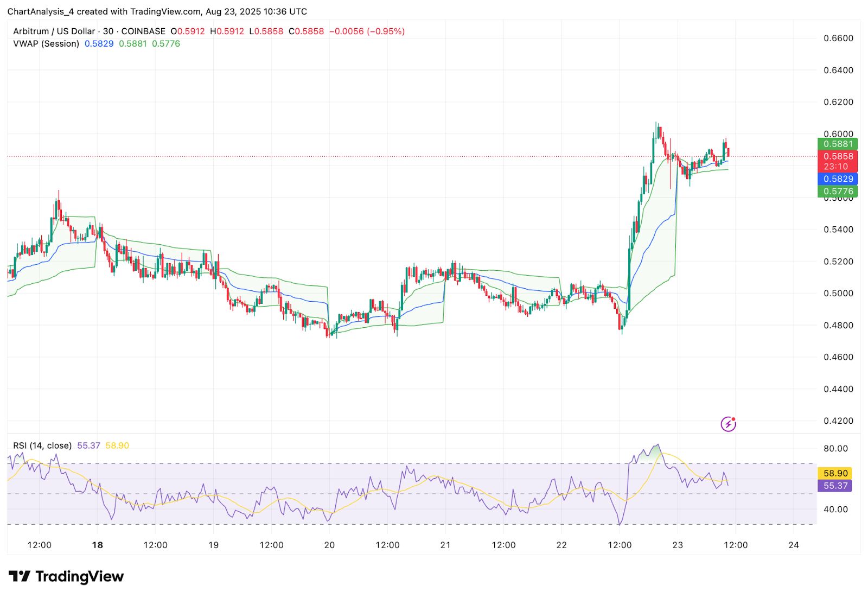Click the blue 0.5829 VWAP legend value
The image size is (868, 598).
pyautogui.click(x=99, y=43)
